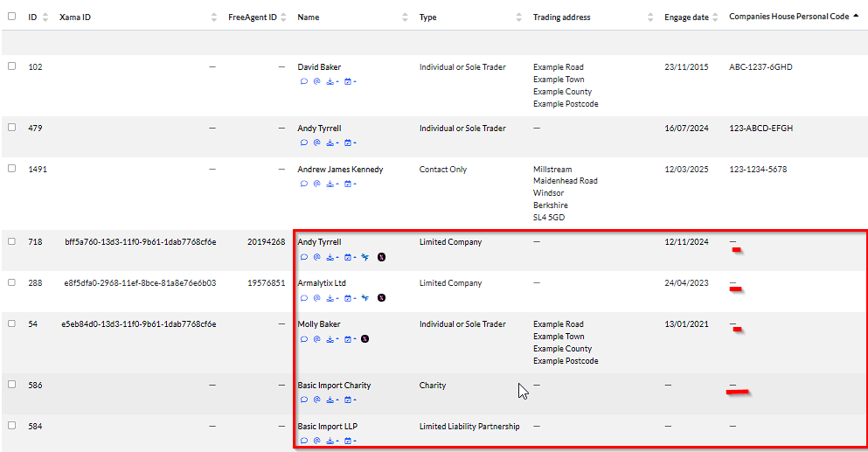The height and width of the screenshot is (452, 868).
Task: Check the box for row ID 102
Action: click(x=12, y=66)
